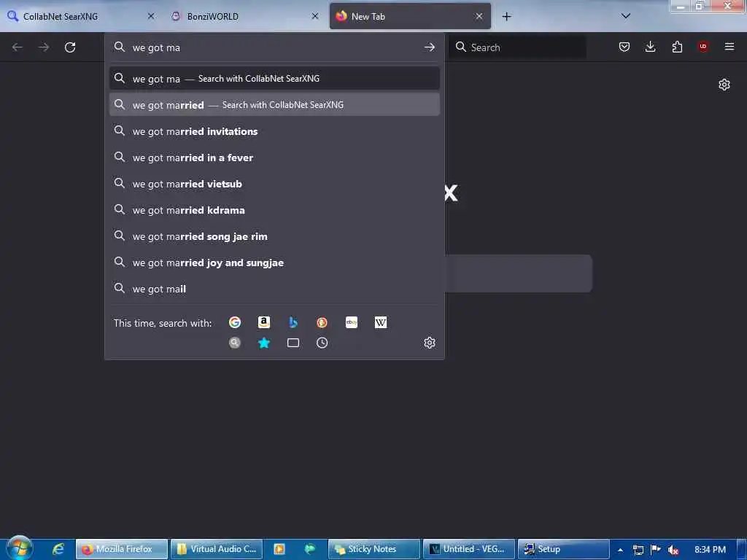Search this time with eBay icon
This screenshot has width=747, height=560.
coord(352,322)
